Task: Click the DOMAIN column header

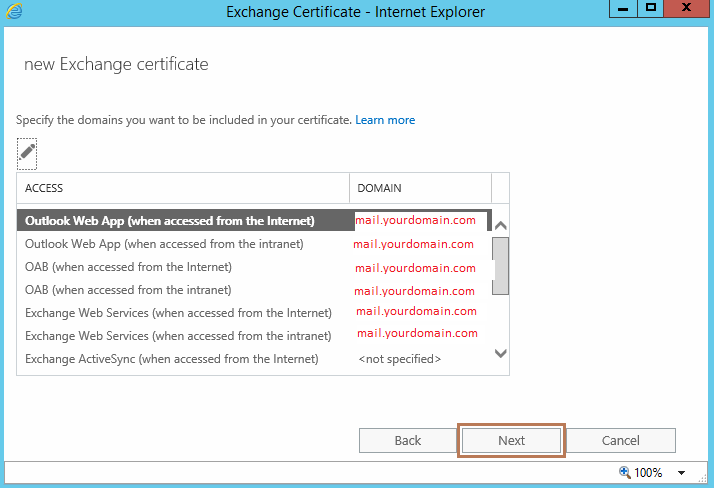Action: click(x=420, y=188)
